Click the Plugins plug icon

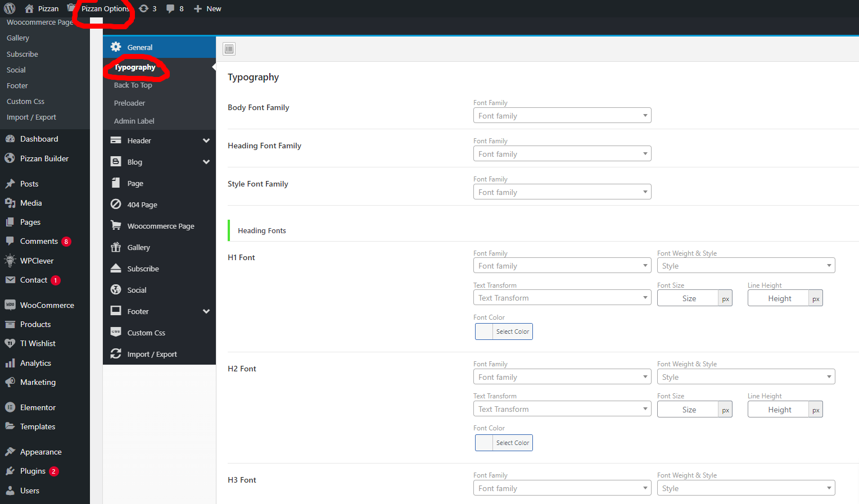pos(10,471)
